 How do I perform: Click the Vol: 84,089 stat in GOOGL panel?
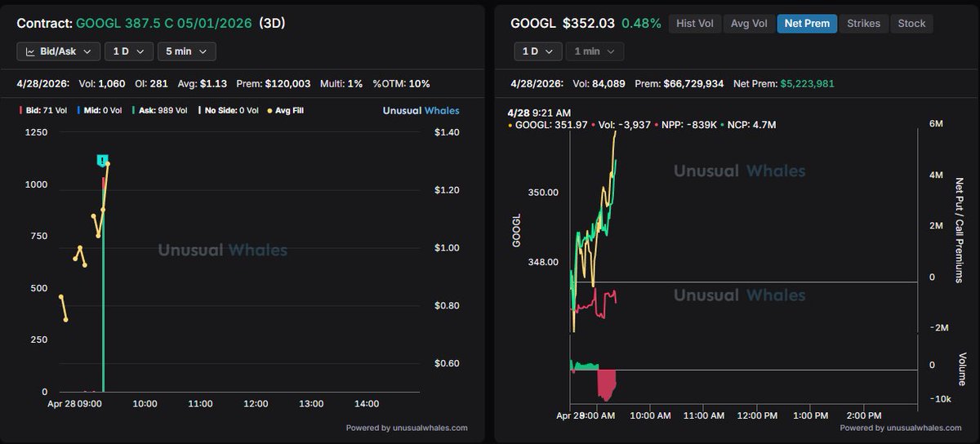pos(598,83)
